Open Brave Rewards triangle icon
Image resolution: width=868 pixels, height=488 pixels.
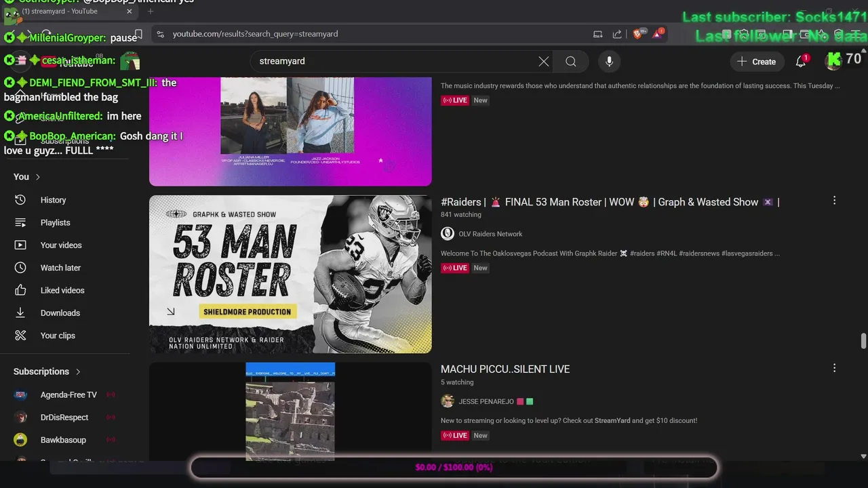click(657, 34)
